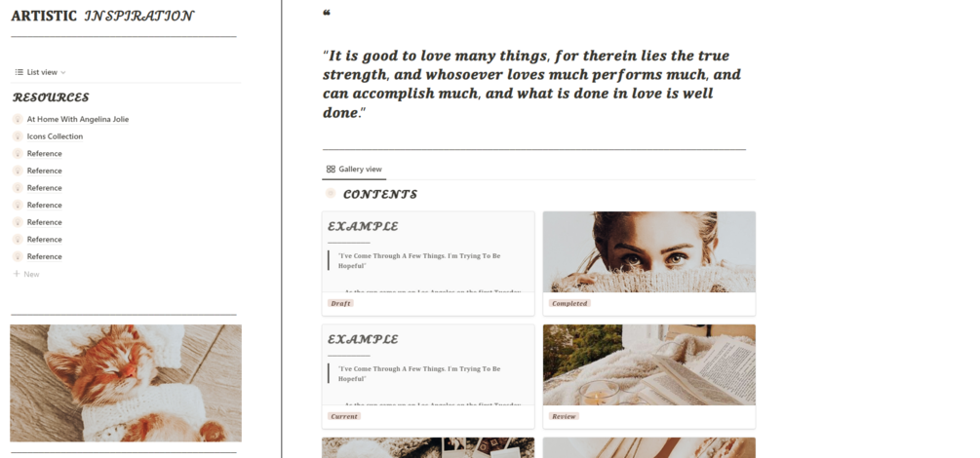
Task: Add a New resource entry
Action: (26, 274)
